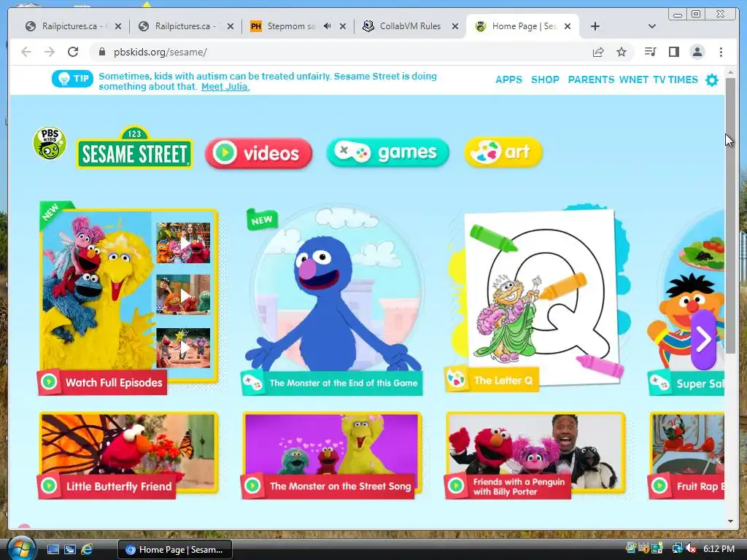Play Friends with a Penguin with Billy Porter
The image size is (747, 560).
[x=535, y=455]
